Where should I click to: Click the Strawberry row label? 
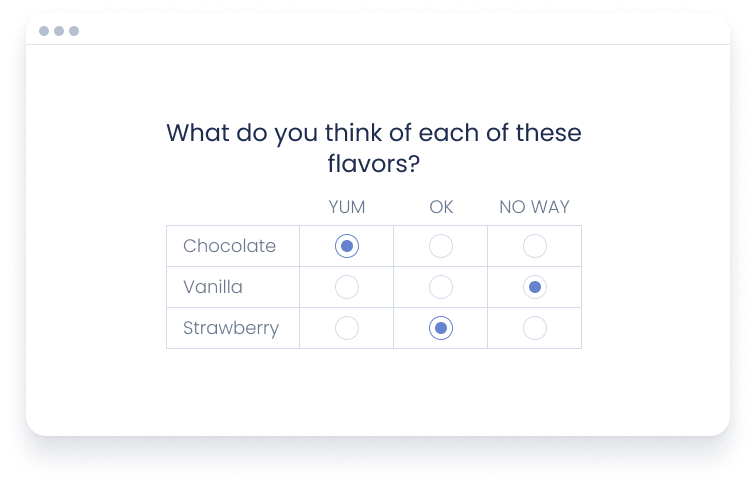[x=231, y=328]
